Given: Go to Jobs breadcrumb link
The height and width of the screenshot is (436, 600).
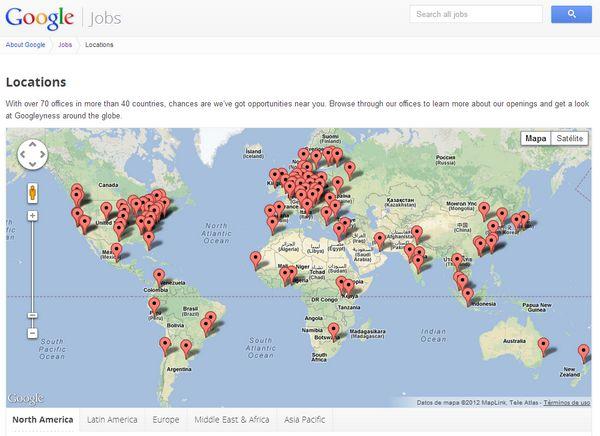Looking at the screenshot, I should pos(65,45).
